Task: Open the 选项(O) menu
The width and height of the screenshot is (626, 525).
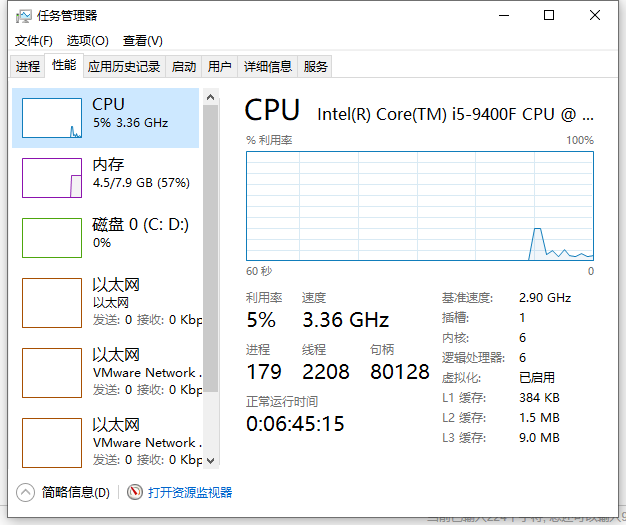Action: pyautogui.click(x=87, y=40)
